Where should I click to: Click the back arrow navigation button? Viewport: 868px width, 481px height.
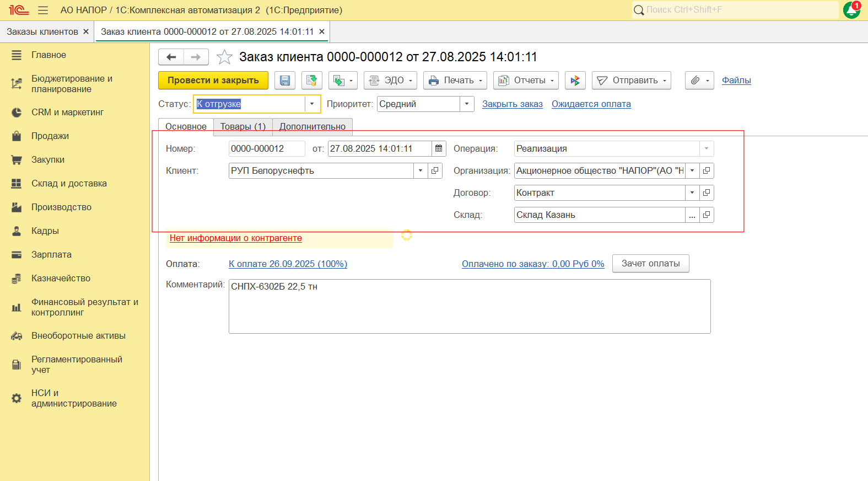pos(171,57)
